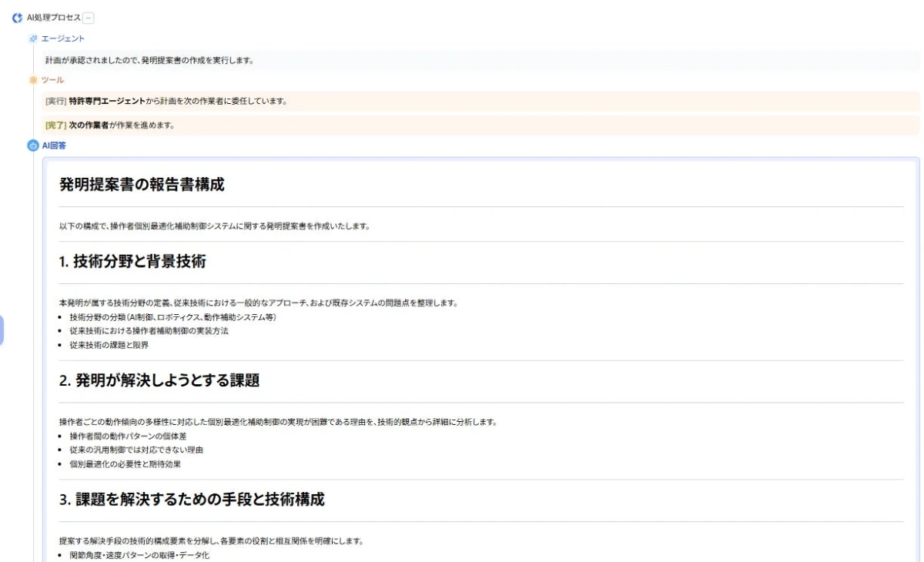Click the 2. 発明が解決しようとする課題 heading

pos(160,379)
